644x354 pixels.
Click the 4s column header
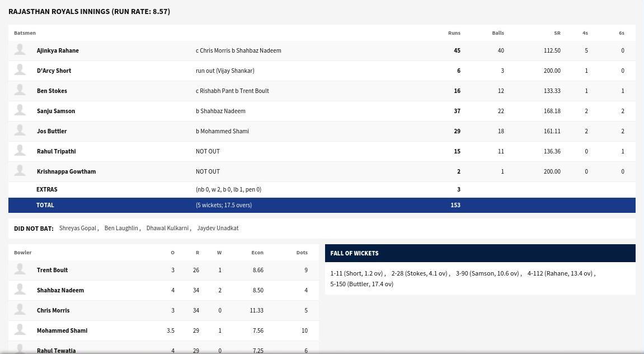tap(585, 33)
